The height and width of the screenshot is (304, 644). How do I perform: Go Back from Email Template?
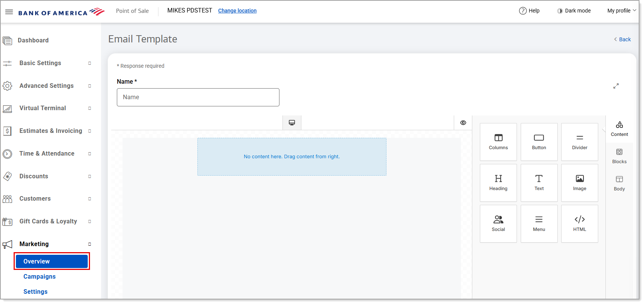622,39
